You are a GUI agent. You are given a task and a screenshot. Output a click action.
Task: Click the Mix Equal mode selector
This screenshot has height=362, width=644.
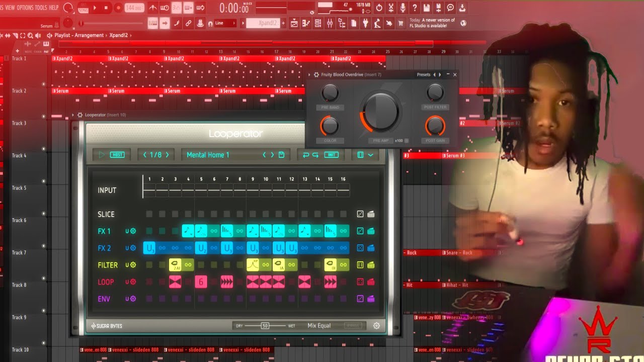(x=319, y=326)
